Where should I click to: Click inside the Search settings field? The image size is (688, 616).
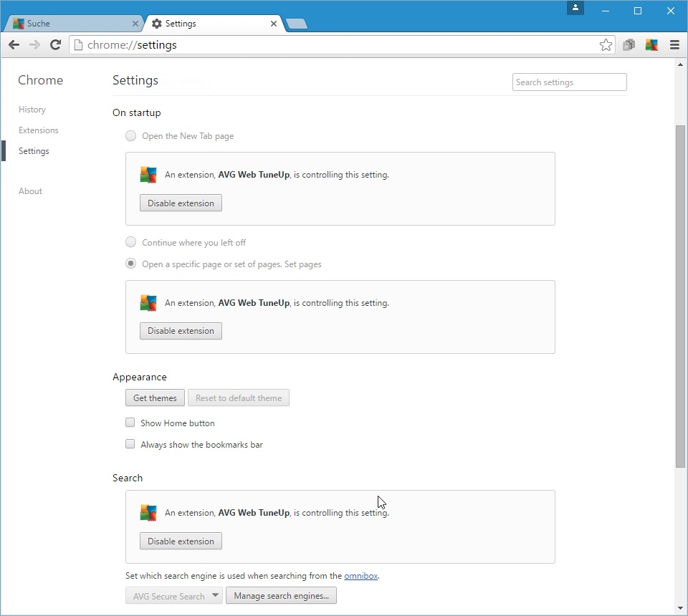(x=570, y=82)
